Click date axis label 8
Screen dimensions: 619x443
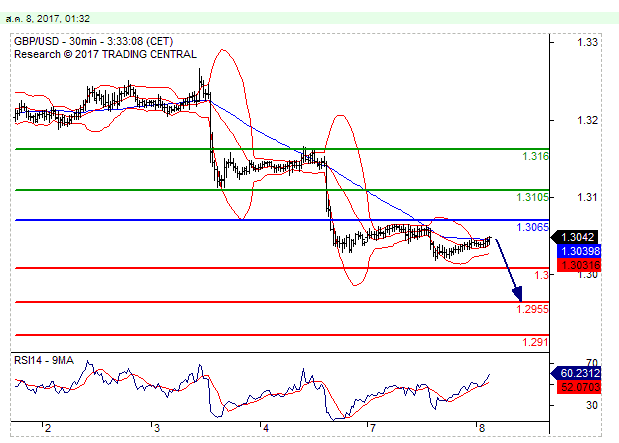coord(481,428)
